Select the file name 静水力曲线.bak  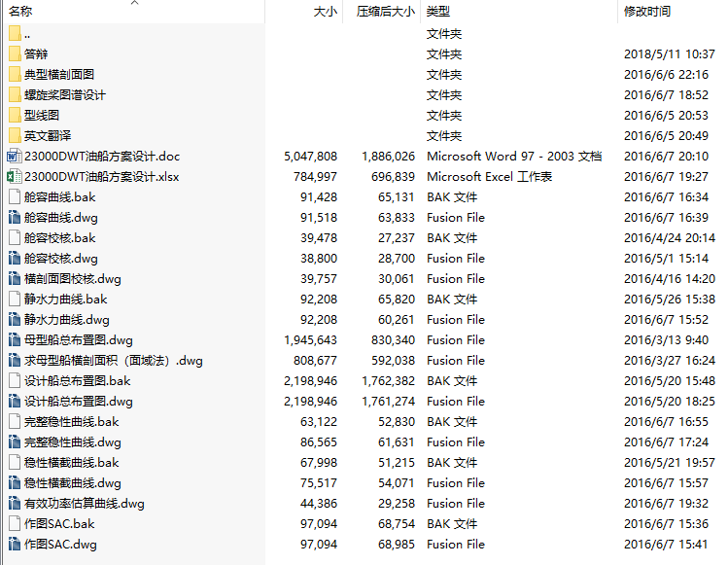click(x=65, y=300)
